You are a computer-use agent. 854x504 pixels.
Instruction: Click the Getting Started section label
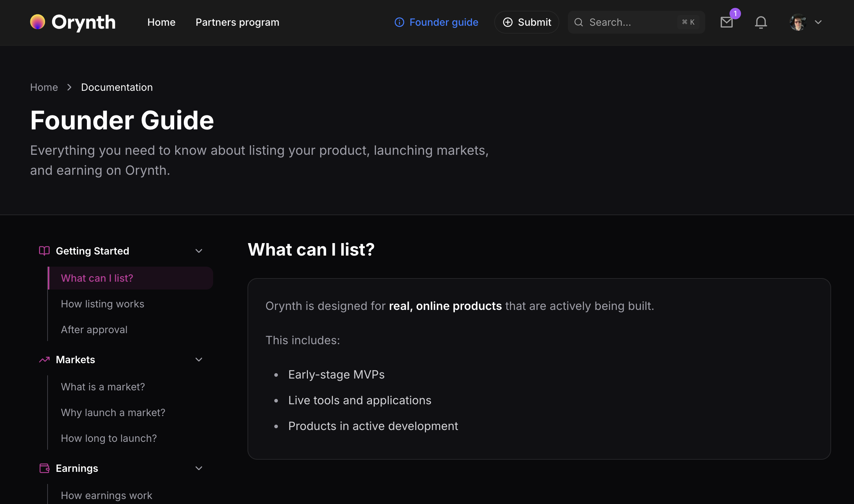(93, 251)
